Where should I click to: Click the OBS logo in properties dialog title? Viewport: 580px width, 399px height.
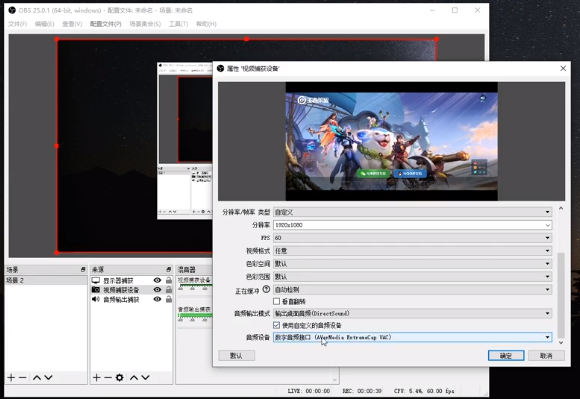[220, 68]
